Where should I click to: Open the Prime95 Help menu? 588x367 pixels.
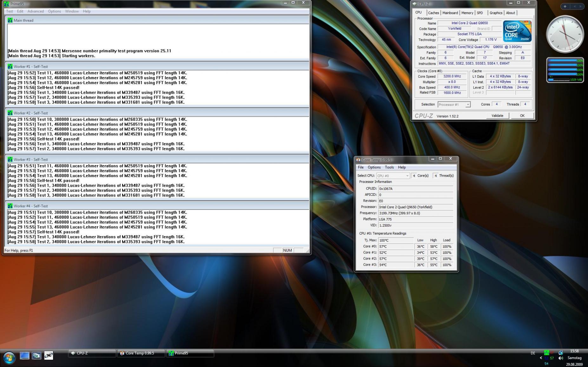pos(87,11)
